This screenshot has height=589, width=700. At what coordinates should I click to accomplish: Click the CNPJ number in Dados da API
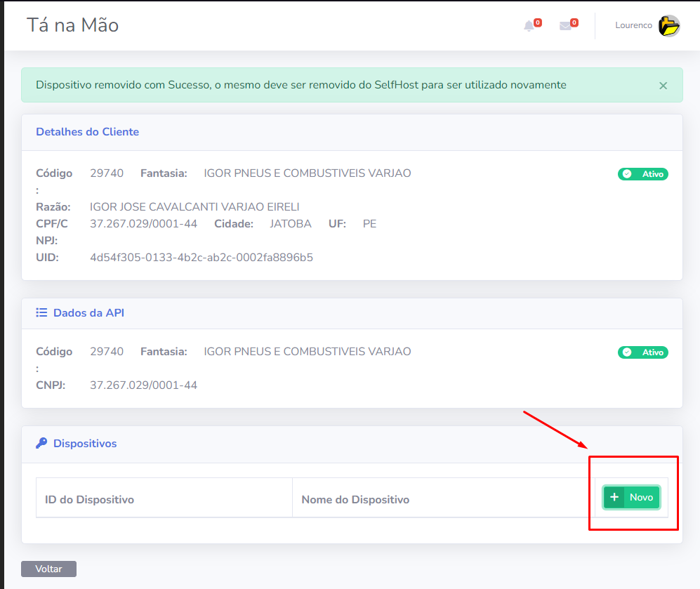pos(143,385)
